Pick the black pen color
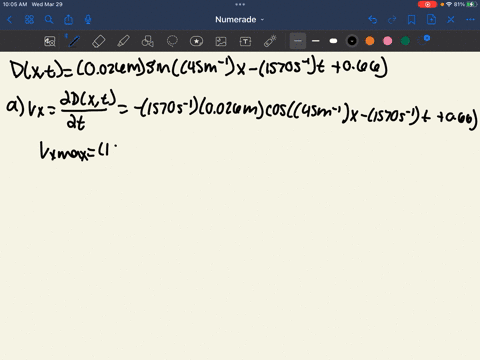 (352, 41)
